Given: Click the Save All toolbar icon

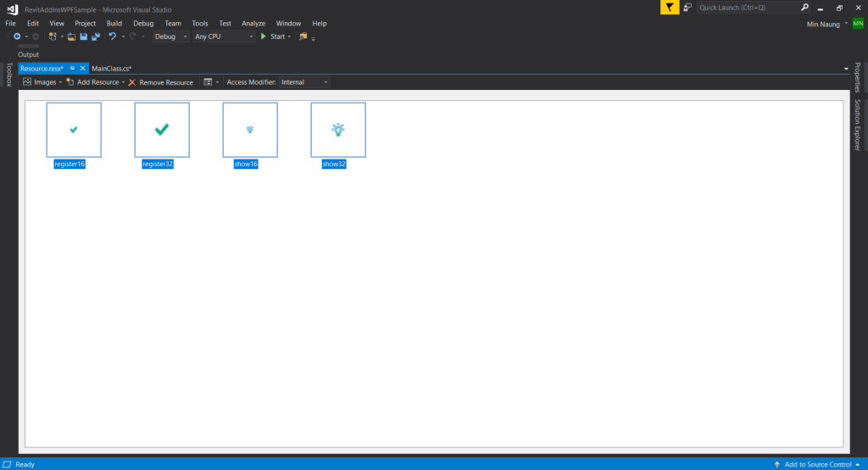Looking at the screenshot, I should (x=96, y=36).
